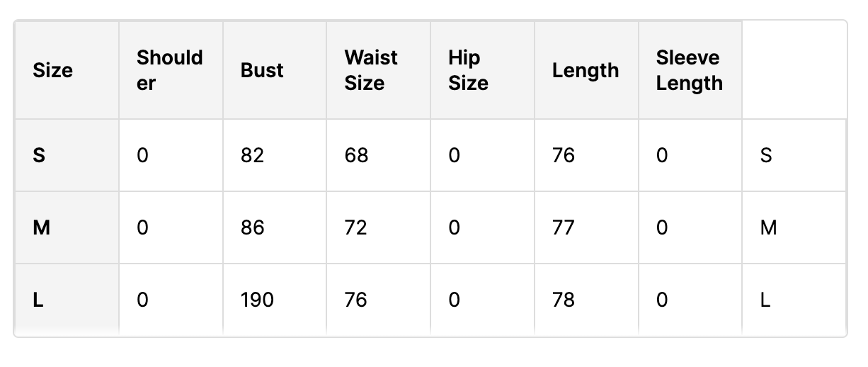Select the Waist Size header cell

(378, 70)
